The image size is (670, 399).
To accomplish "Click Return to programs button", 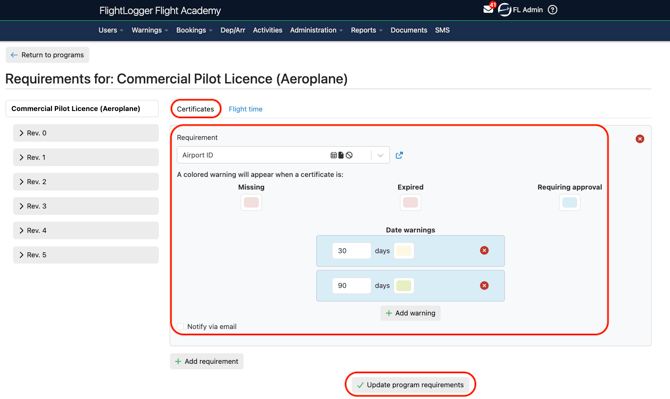I will click(47, 55).
